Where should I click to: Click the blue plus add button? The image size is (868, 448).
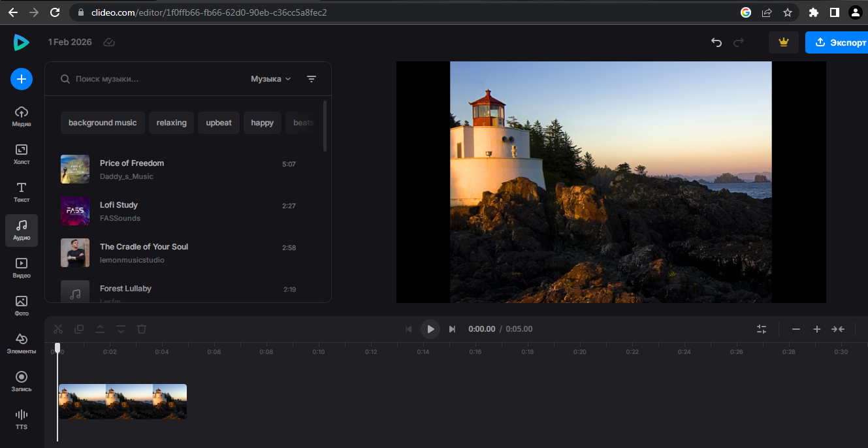click(21, 79)
